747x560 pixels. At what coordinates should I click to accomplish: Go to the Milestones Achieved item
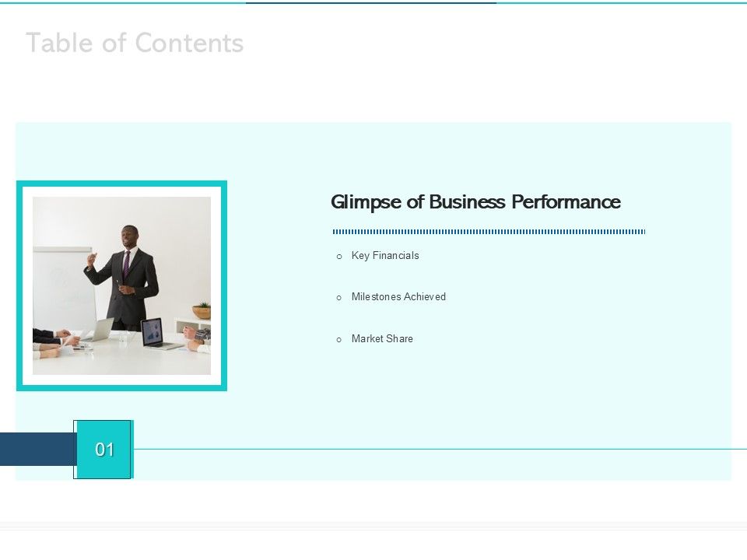click(398, 297)
